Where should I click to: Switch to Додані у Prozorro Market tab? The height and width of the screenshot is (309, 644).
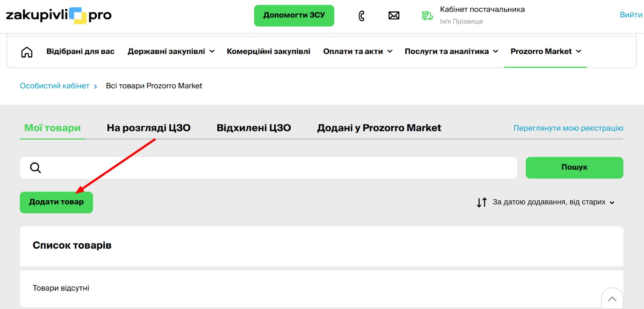pyautogui.click(x=379, y=128)
